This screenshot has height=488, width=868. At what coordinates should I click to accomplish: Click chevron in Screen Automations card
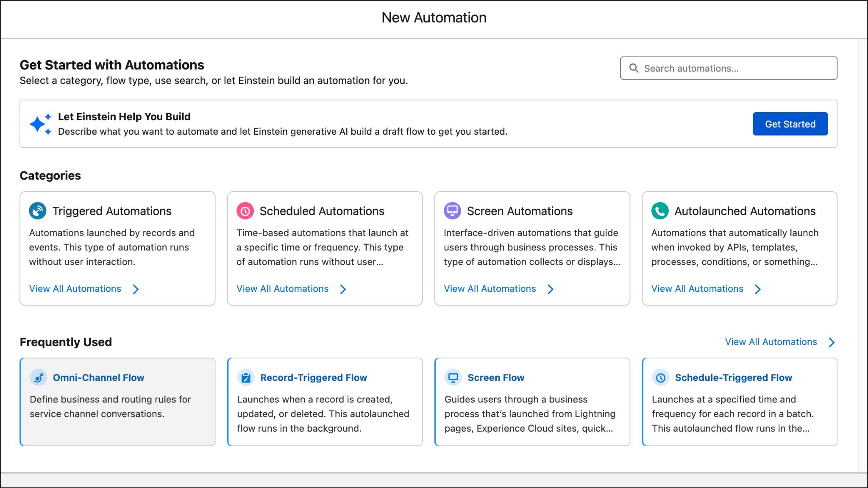point(550,289)
